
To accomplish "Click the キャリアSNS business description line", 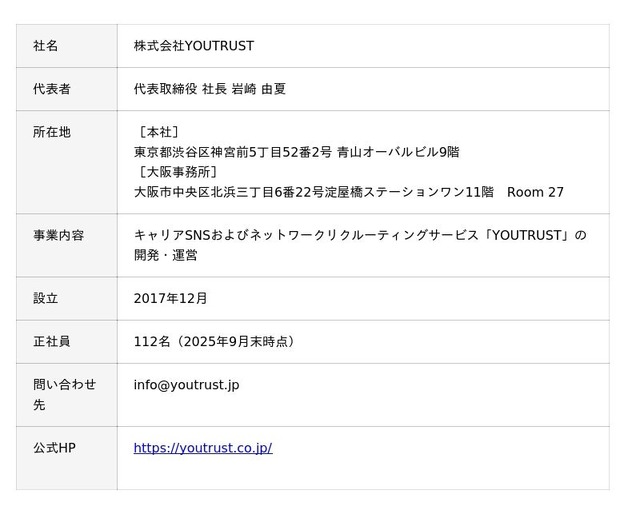I will [x=360, y=236].
